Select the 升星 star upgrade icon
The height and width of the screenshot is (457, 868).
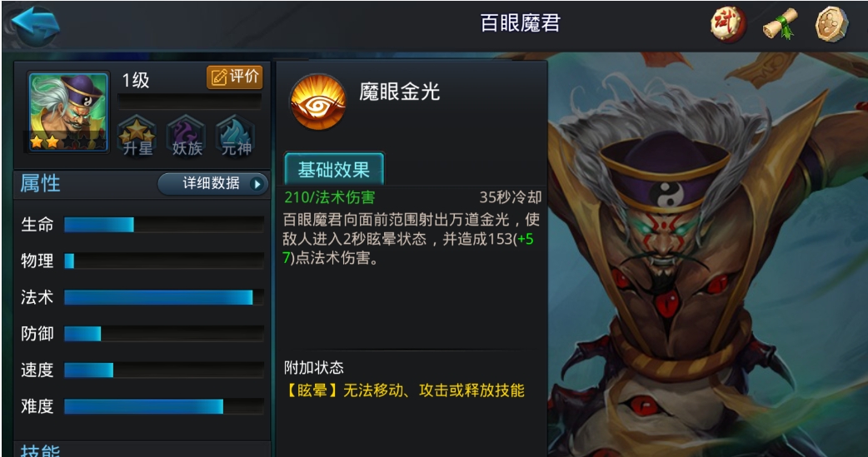click(x=137, y=137)
